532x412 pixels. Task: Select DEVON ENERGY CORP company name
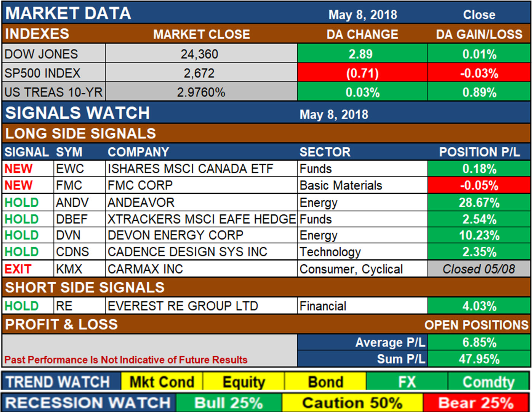[175, 235]
